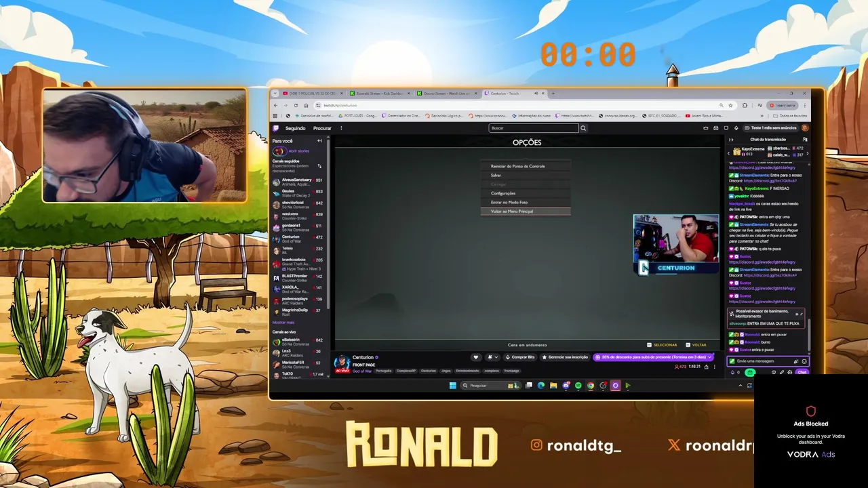This screenshot has height=488, width=868.
Task: Open the chat emote picker
Action: pyautogui.click(x=804, y=361)
